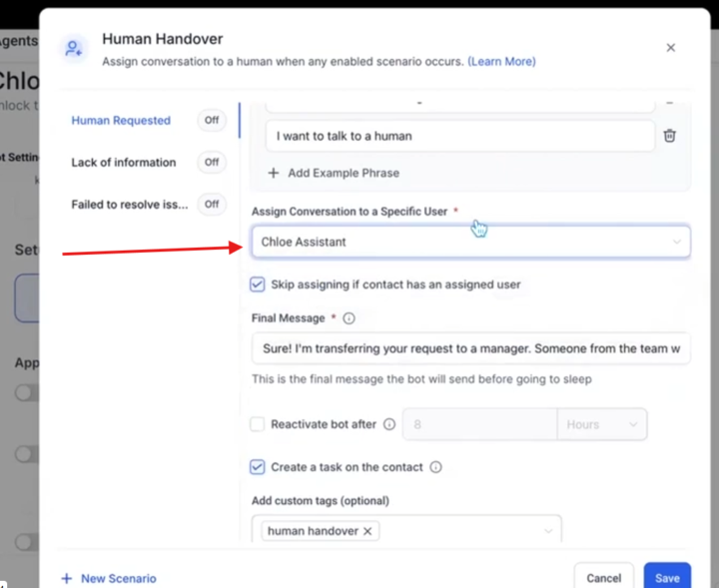The height and width of the screenshot is (588, 719).
Task: Expand the Hours unit dropdown
Action: click(601, 424)
